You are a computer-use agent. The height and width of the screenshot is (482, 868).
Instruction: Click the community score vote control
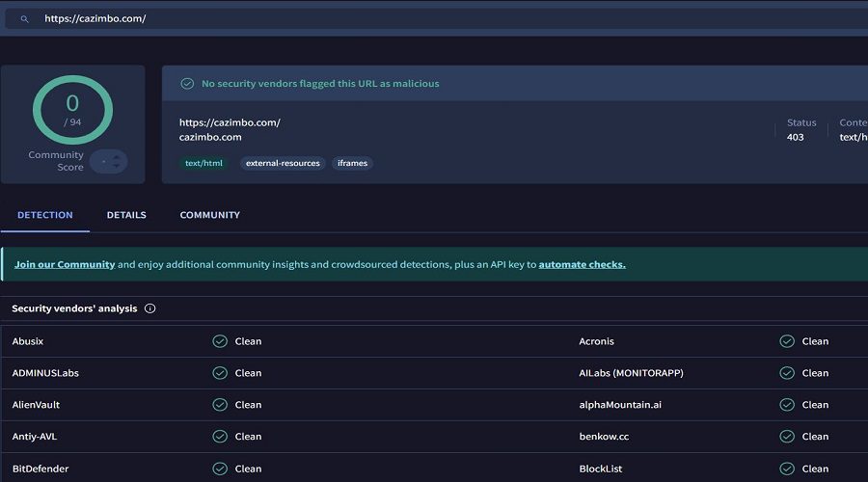tap(108, 162)
